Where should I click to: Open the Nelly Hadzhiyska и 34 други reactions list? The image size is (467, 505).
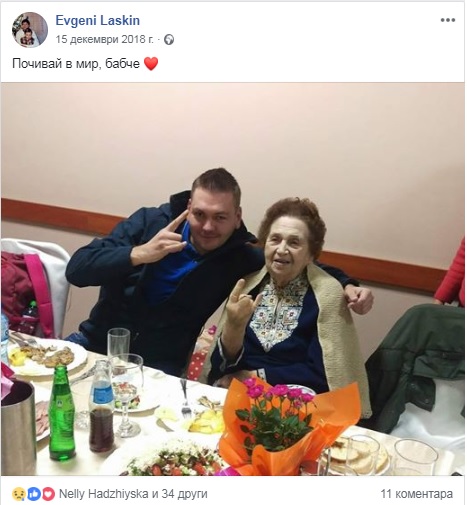pos(133,494)
